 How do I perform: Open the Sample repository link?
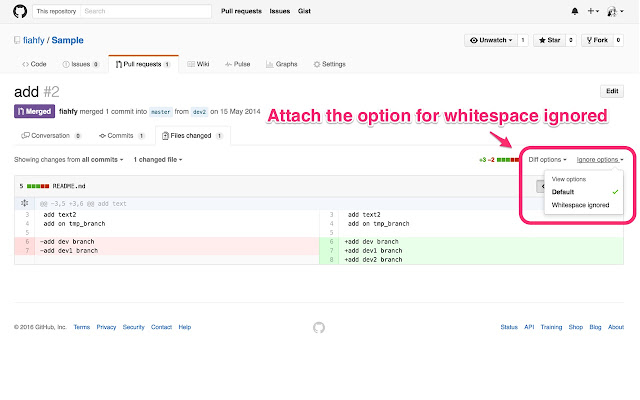pyautogui.click(x=67, y=40)
